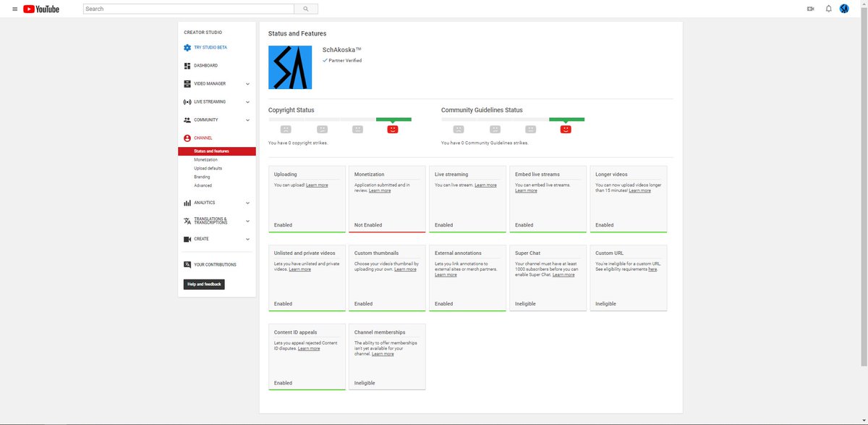Expand the Video Manager section
868x425 pixels.
pyautogui.click(x=247, y=84)
